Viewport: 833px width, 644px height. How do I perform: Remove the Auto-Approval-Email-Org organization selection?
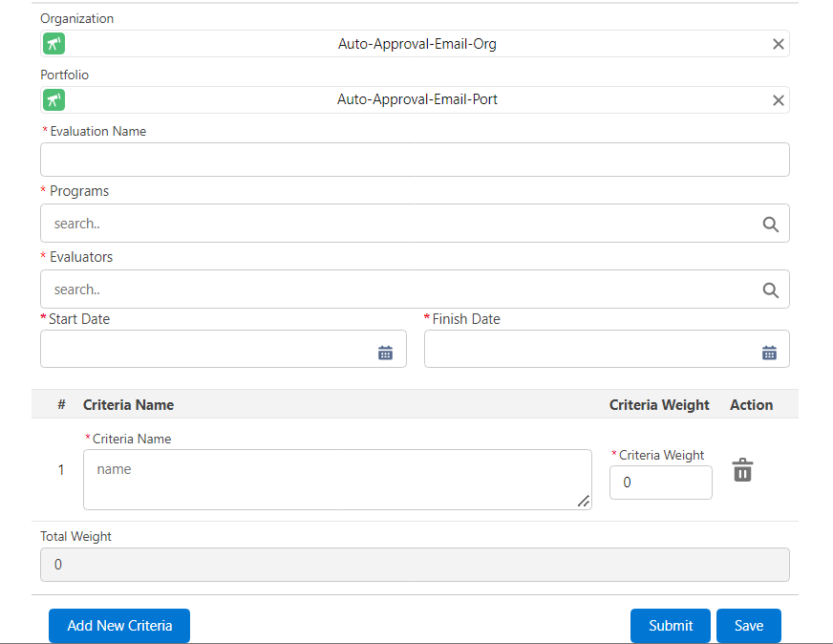(778, 44)
